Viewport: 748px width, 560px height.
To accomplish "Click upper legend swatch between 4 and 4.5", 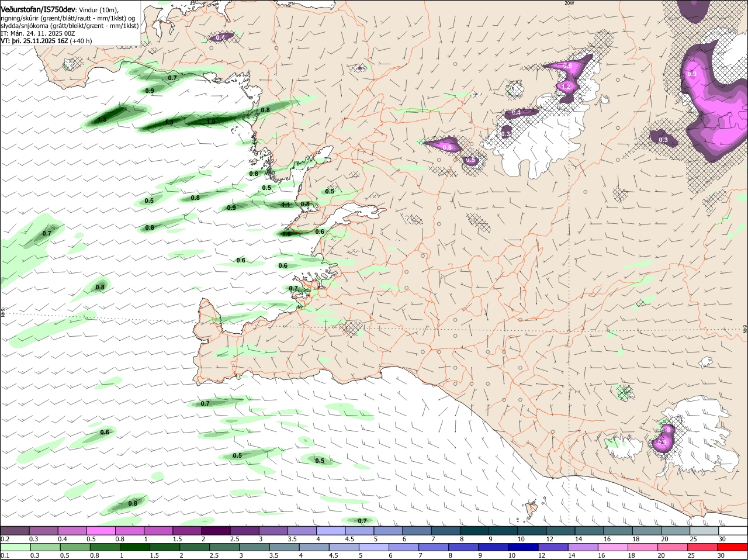I will point(331,530).
